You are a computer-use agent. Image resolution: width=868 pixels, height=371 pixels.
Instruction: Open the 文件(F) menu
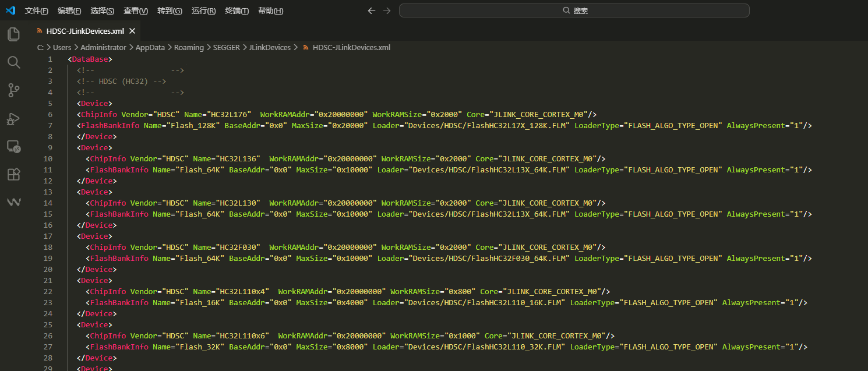[x=37, y=11]
